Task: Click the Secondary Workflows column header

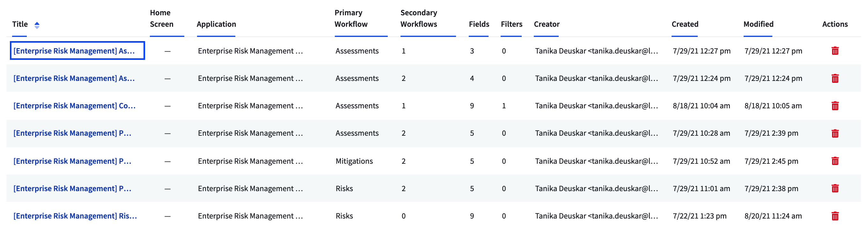Action: (x=418, y=18)
